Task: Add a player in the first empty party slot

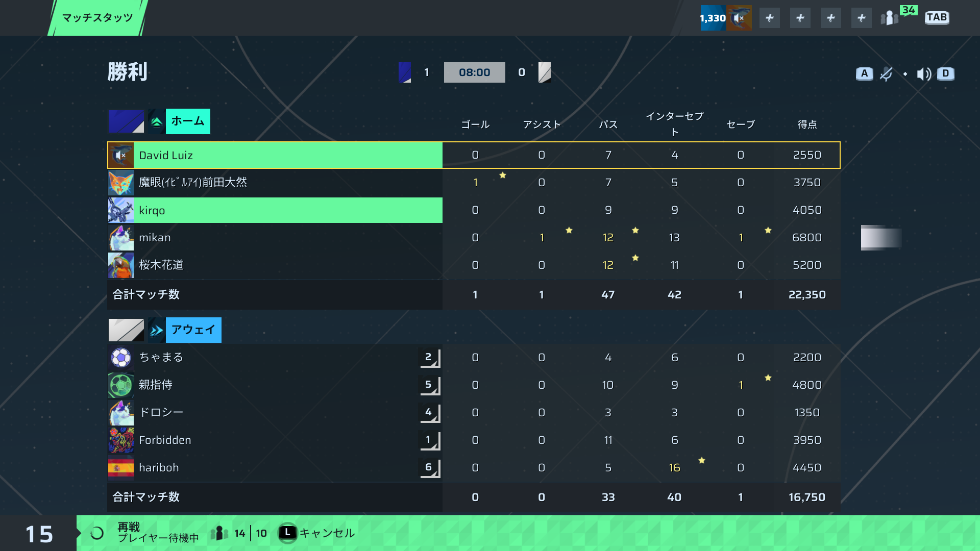Action: (769, 18)
